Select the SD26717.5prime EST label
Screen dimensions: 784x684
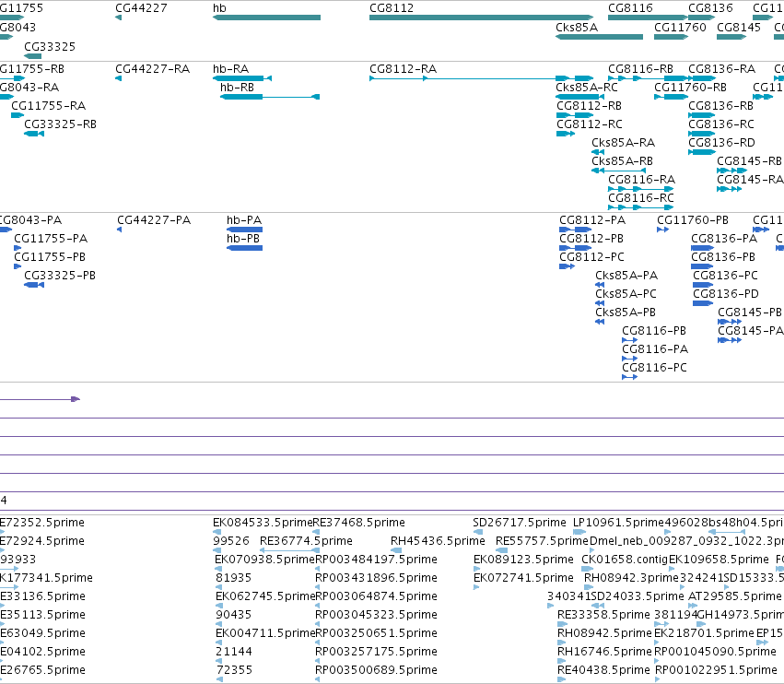[520, 523]
